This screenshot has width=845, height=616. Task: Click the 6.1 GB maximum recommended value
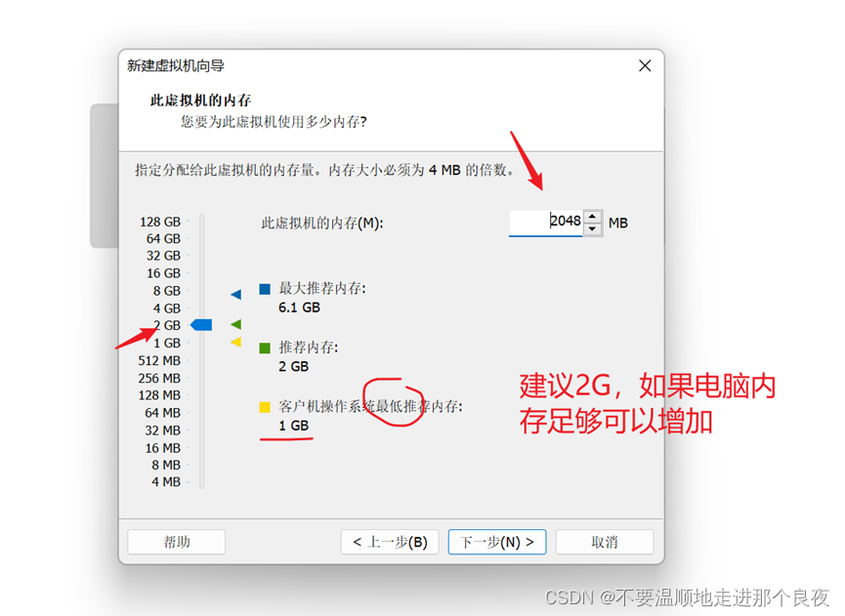(299, 308)
